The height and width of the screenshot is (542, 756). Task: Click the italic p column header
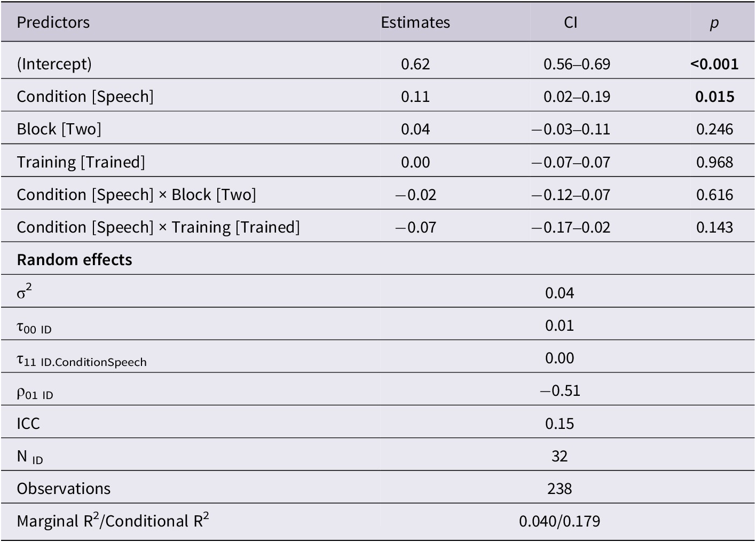[x=714, y=23]
